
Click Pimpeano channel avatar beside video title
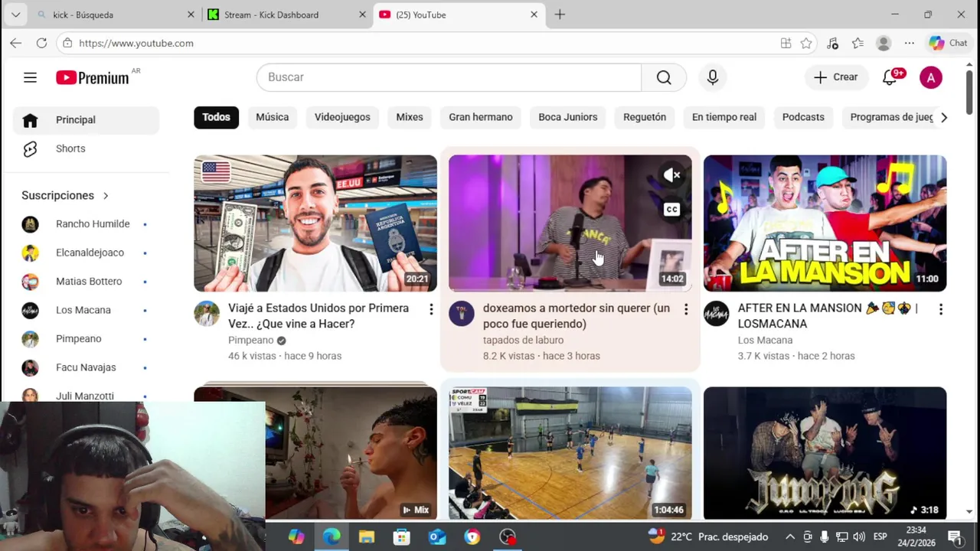(207, 314)
